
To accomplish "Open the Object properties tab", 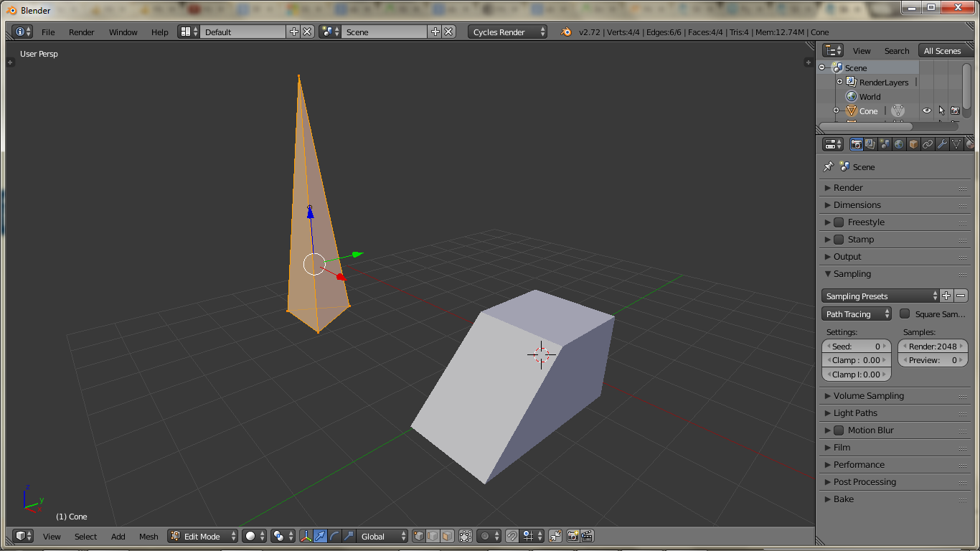I will tap(913, 144).
